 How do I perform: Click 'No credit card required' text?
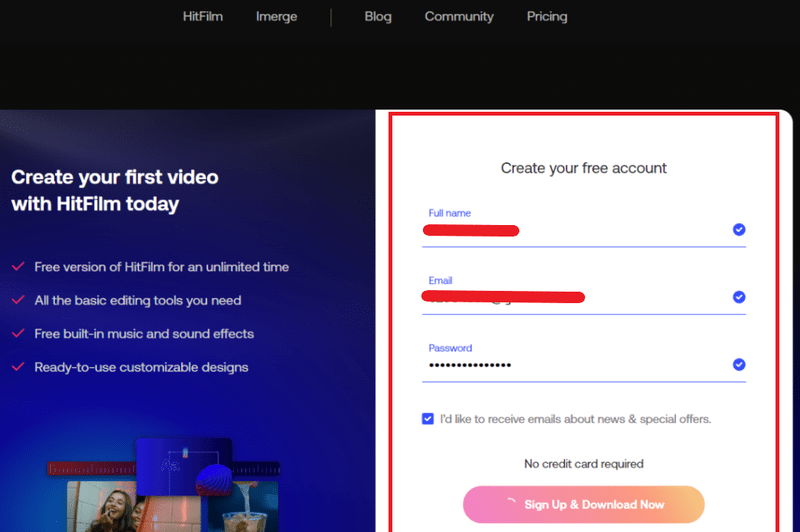584,464
